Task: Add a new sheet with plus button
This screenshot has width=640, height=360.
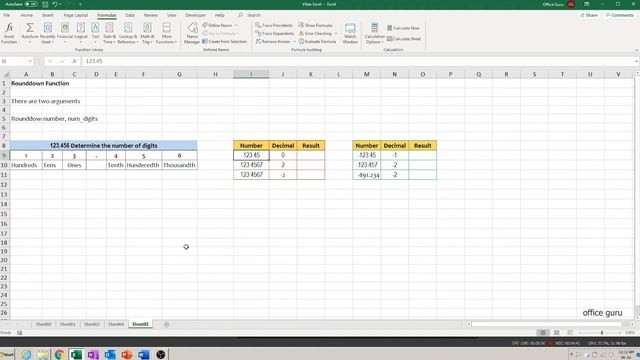Action: point(166,324)
